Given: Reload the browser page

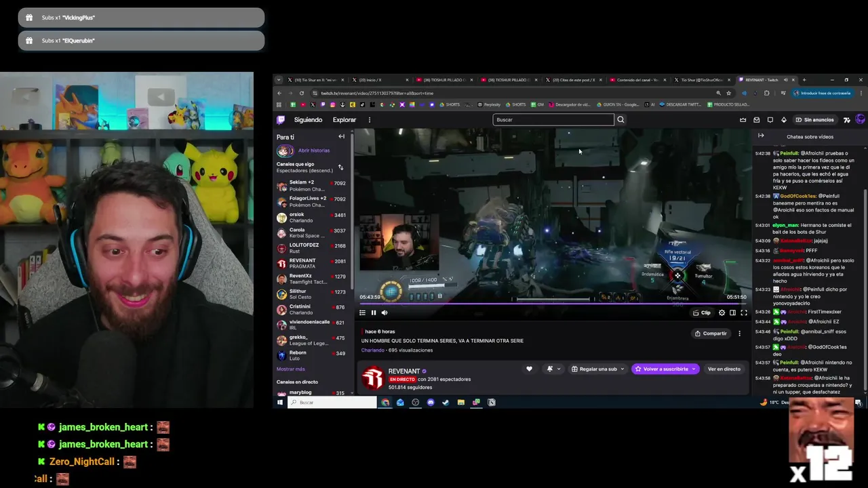Looking at the screenshot, I should 300,93.
